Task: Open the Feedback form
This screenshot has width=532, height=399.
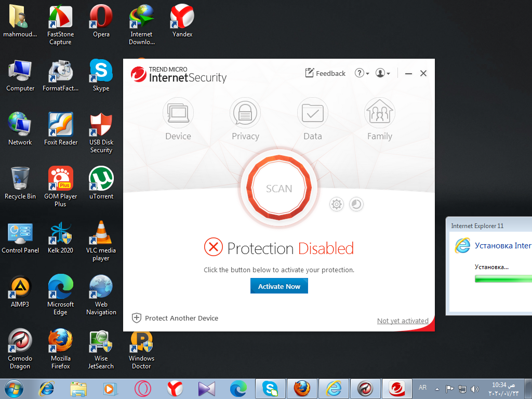Action: point(325,73)
